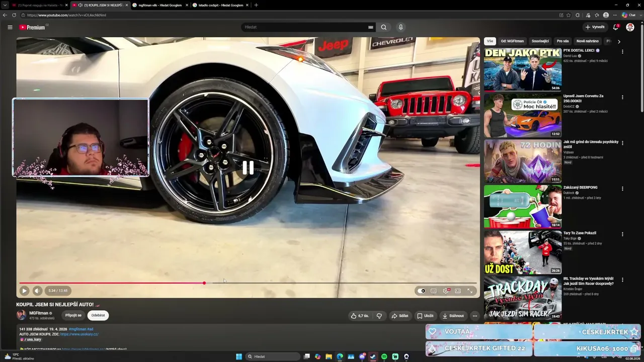Toggle autoplay switch in player
The height and width of the screenshot is (362, 644).
[422, 291]
